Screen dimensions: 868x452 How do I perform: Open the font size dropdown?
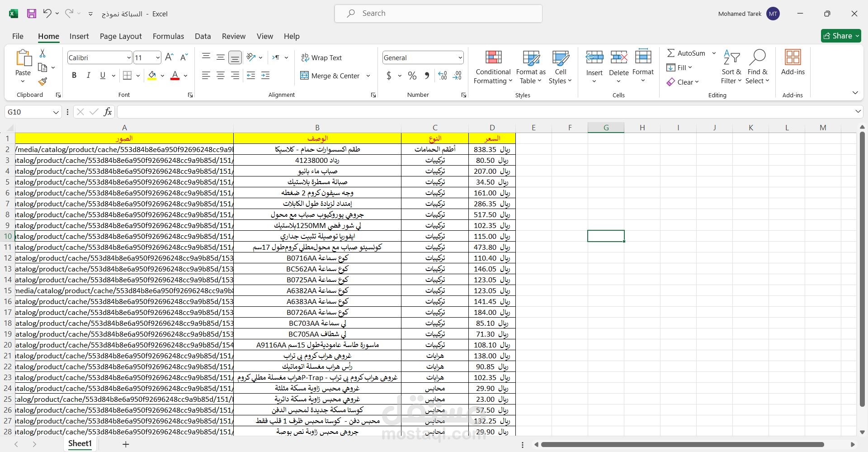click(158, 58)
